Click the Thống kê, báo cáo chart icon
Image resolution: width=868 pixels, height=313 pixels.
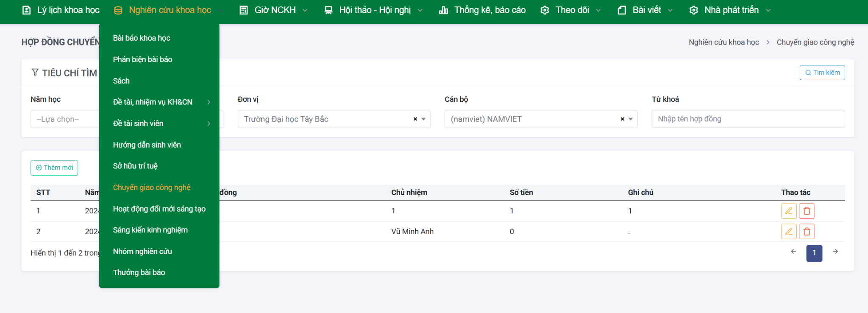tap(443, 10)
